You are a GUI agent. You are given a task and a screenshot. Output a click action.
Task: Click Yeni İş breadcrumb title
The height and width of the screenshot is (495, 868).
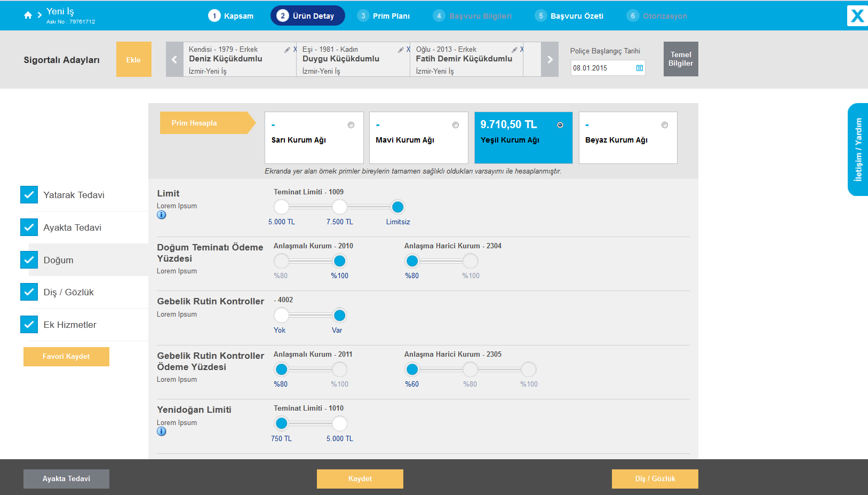point(60,11)
